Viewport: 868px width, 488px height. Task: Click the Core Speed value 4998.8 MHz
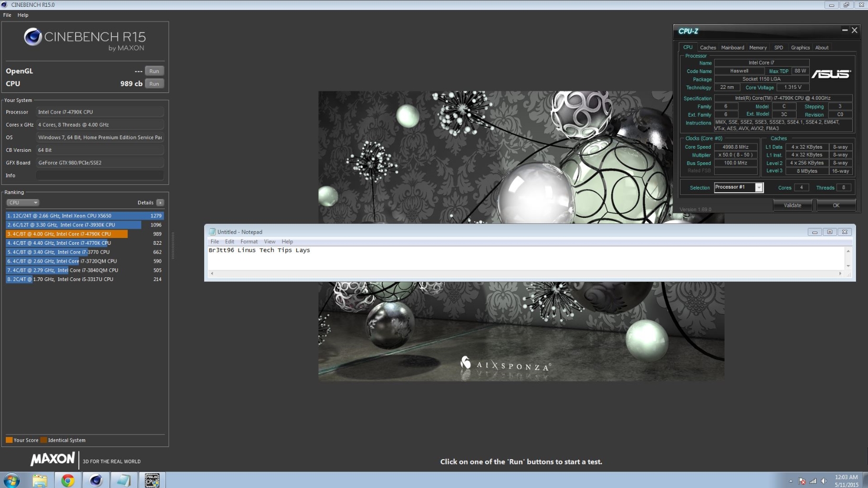tap(736, 147)
